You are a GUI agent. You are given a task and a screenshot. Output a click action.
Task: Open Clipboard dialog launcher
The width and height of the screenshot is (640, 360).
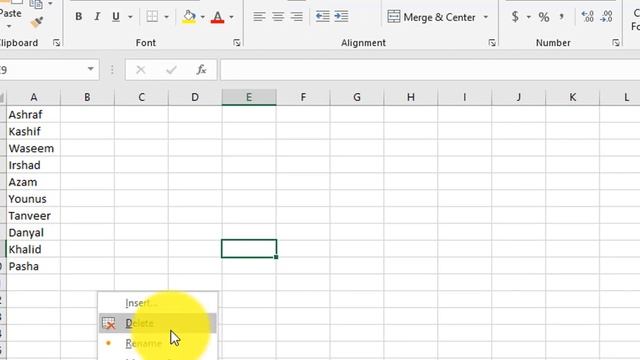click(x=57, y=43)
